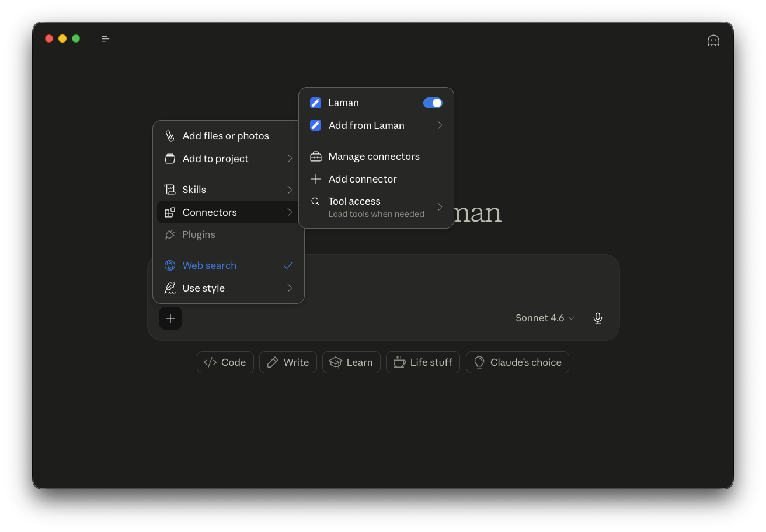Expand the Add from Laman chevron
Viewport: 766px width, 532px height.
[440, 125]
